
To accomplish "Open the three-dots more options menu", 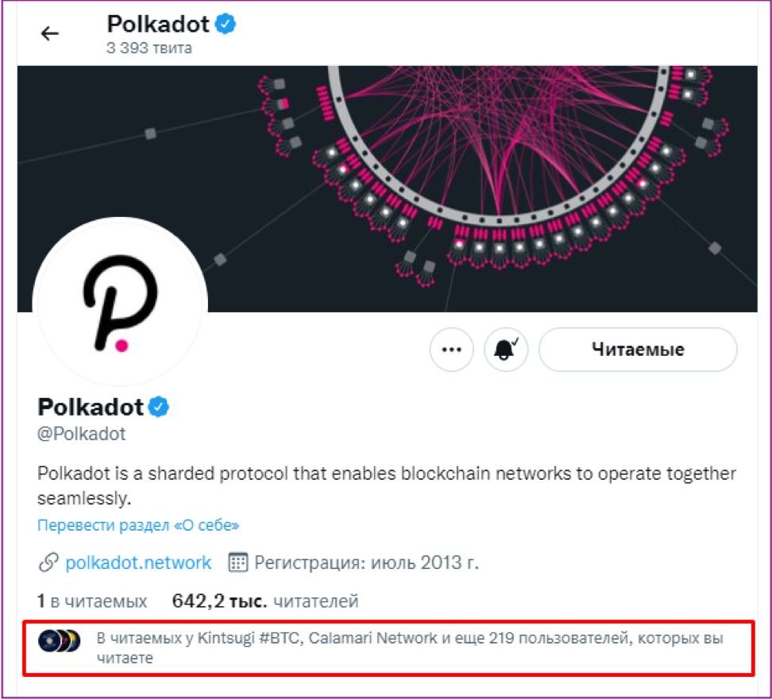I will [x=451, y=350].
